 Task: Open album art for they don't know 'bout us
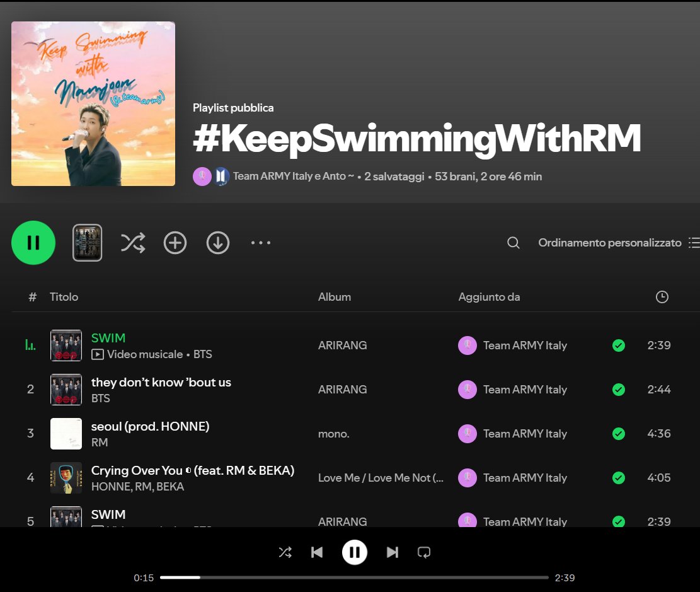pos(66,389)
